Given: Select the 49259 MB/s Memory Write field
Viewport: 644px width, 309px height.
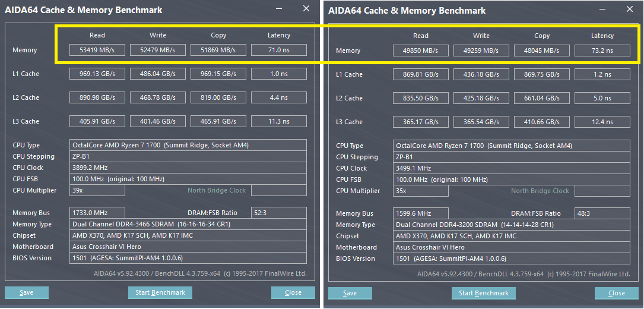Looking at the screenshot, I should (481, 51).
